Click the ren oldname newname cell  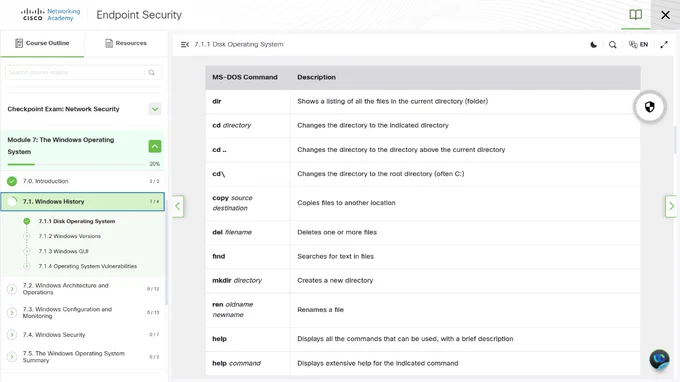click(248, 310)
